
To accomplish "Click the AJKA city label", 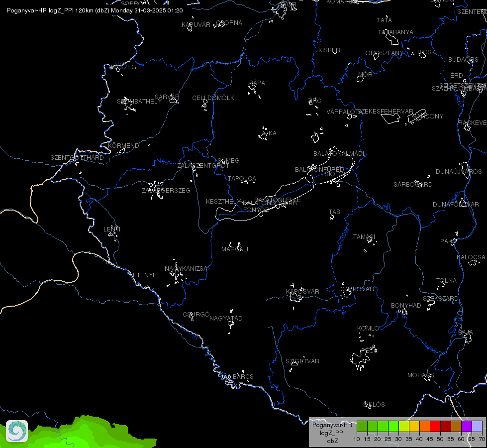I will [269, 133].
